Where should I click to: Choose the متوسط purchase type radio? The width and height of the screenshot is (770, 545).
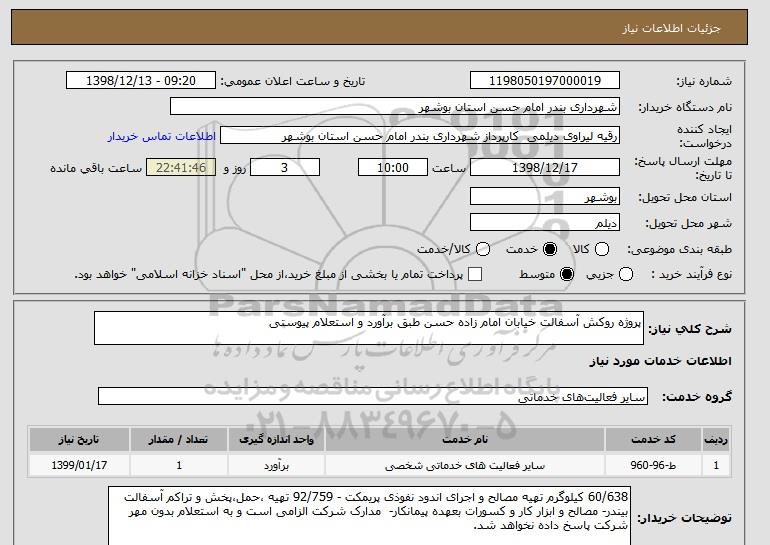(567, 274)
